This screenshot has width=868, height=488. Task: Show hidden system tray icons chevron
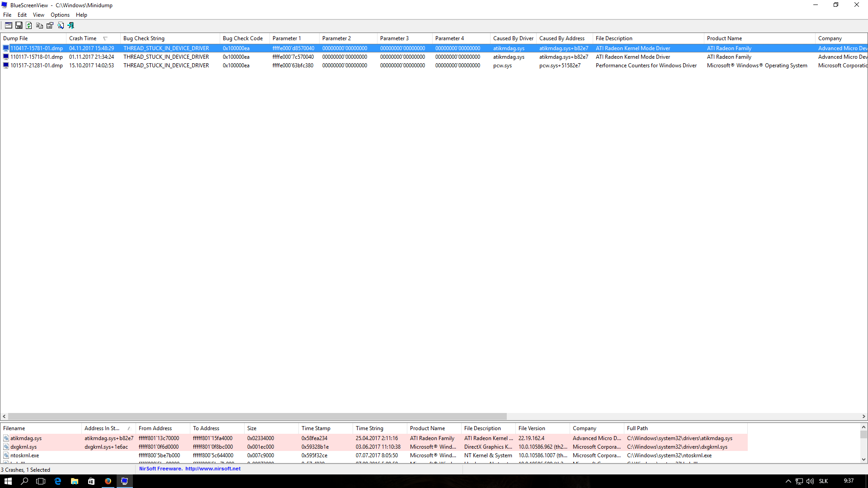click(x=788, y=481)
